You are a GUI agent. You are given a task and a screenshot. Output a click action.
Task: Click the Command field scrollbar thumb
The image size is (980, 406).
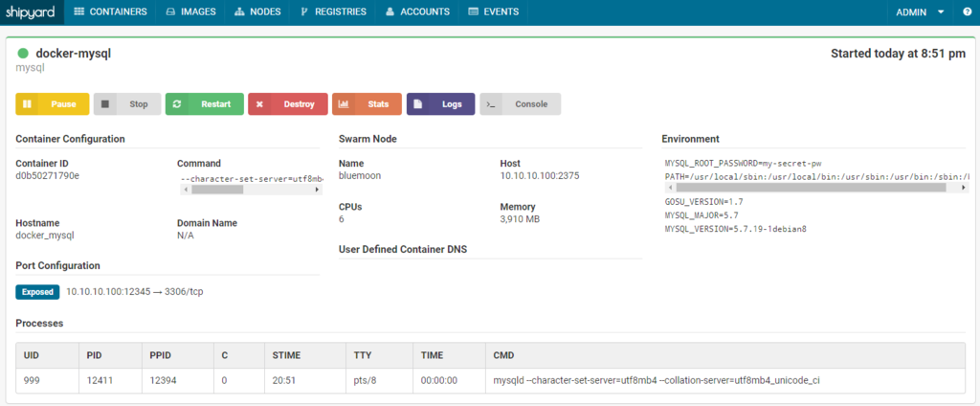coord(217,189)
